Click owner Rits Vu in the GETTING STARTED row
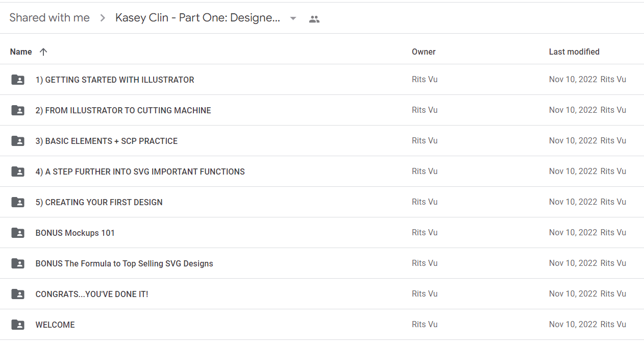 (425, 80)
